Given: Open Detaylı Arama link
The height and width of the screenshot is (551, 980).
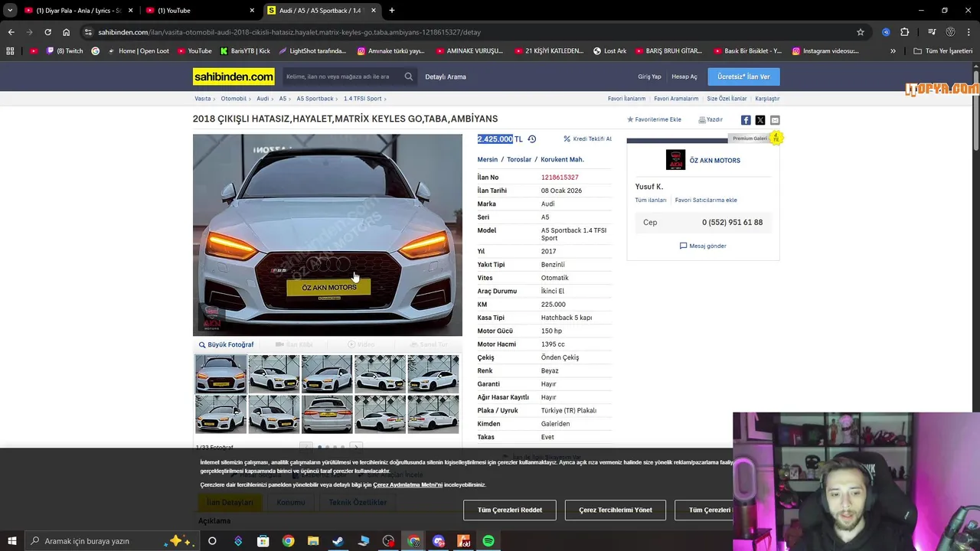Looking at the screenshot, I should [446, 77].
